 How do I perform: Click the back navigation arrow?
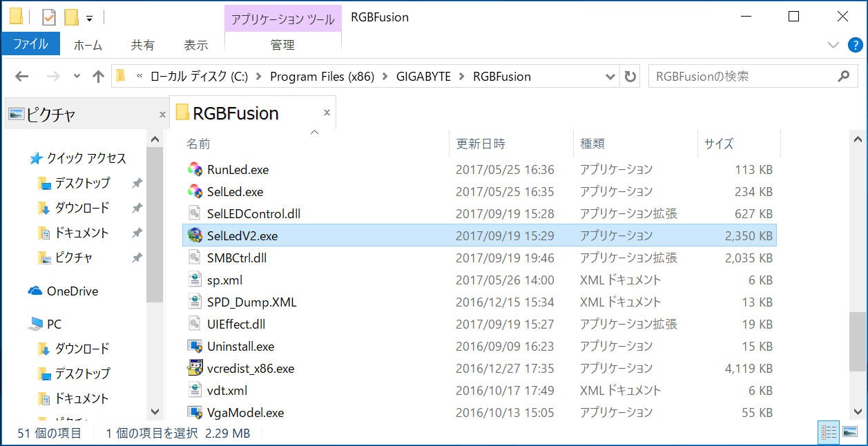[x=21, y=77]
